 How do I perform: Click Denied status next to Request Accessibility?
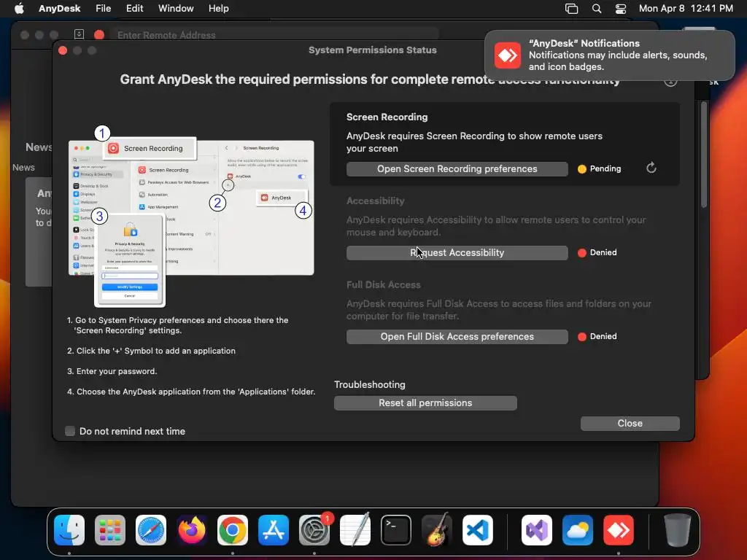point(603,252)
